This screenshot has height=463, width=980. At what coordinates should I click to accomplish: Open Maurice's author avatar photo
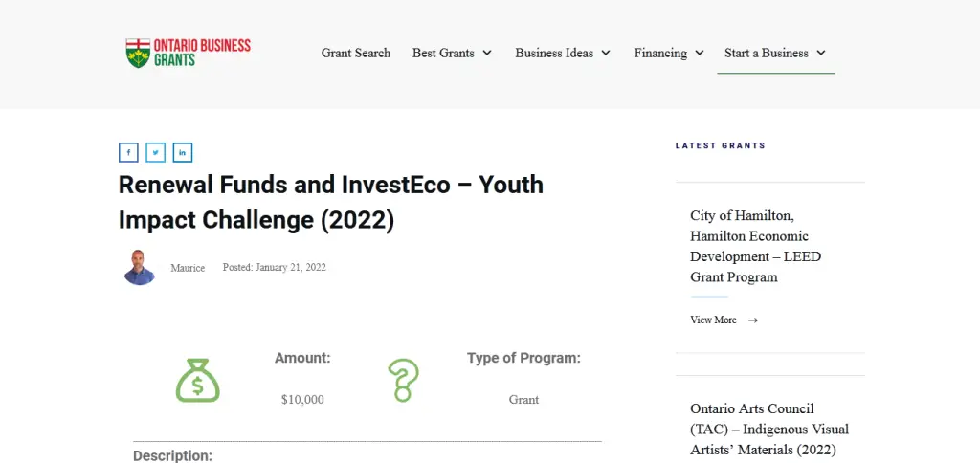click(140, 268)
